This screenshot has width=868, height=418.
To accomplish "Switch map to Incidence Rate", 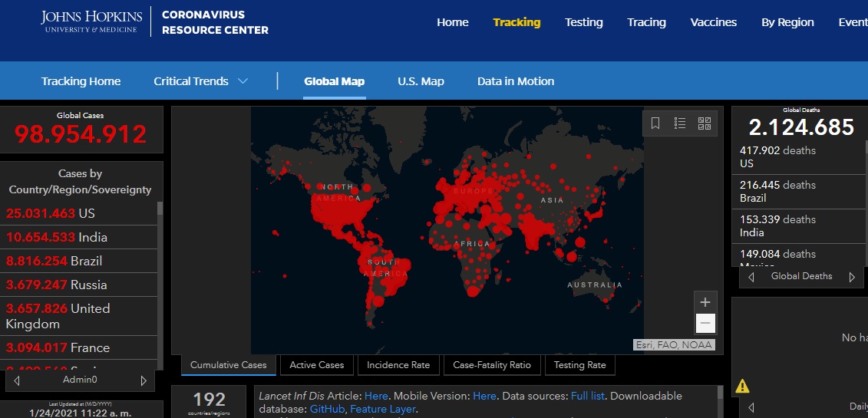I will pyautogui.click(x=398, y=365).
